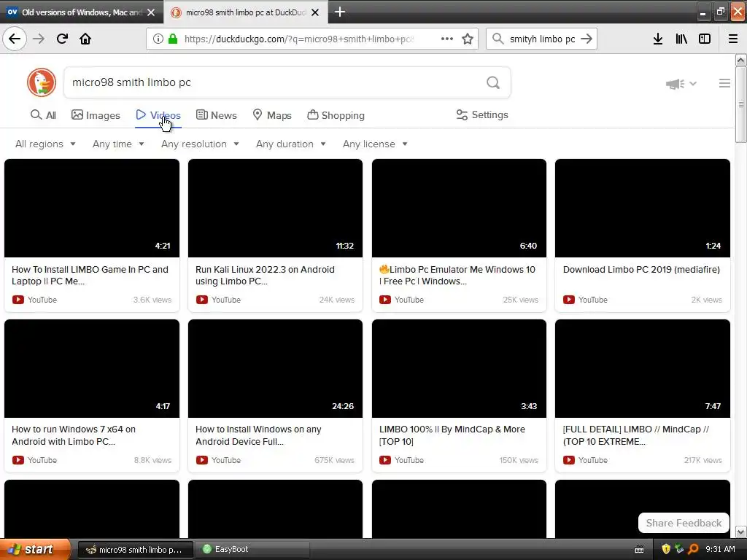Screen dimensions: 747x560
Task: Expand the Any license filter
Action: 375,144
